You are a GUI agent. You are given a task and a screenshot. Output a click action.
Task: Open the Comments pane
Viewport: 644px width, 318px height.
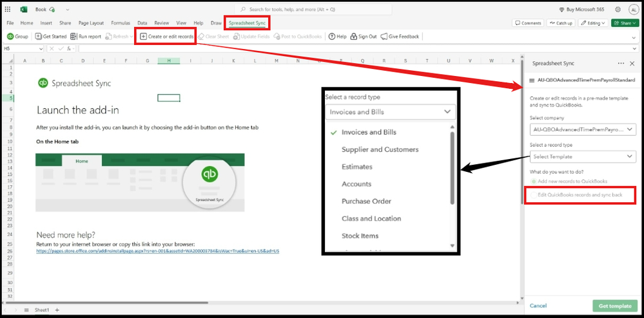point(528,23)
